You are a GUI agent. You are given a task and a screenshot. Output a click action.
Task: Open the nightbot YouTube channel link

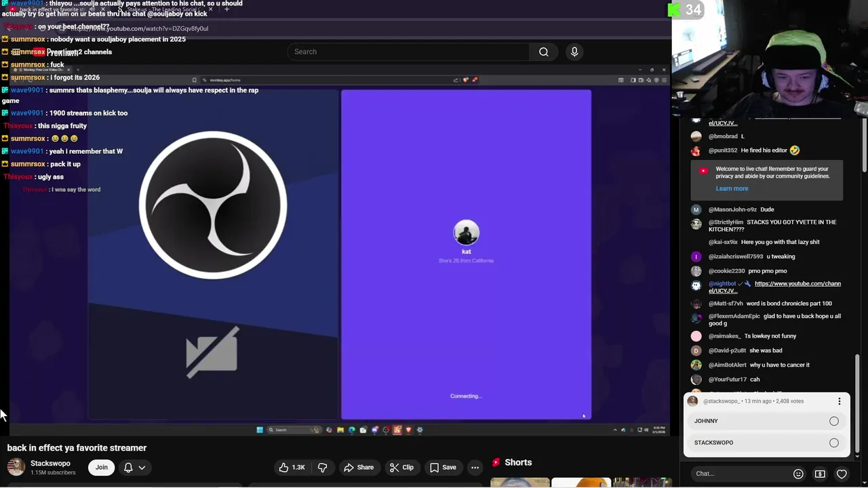point(774,287)
